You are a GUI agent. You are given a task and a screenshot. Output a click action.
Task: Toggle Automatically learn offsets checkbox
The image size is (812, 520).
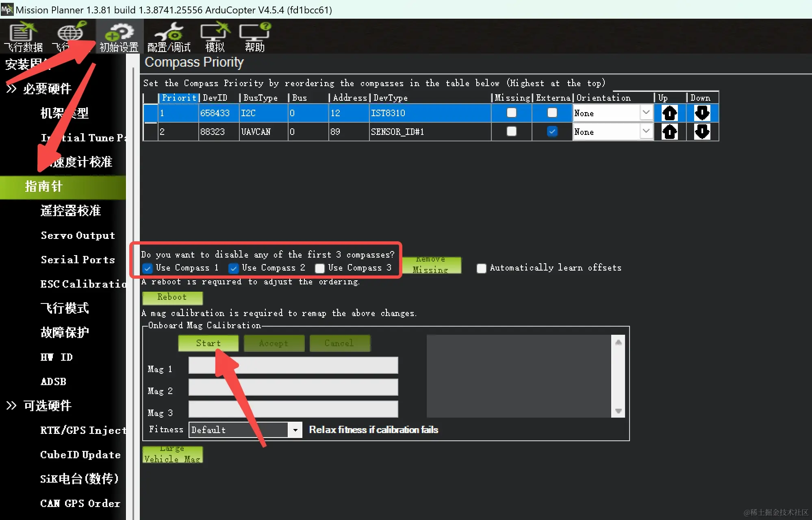coord(481,268)
